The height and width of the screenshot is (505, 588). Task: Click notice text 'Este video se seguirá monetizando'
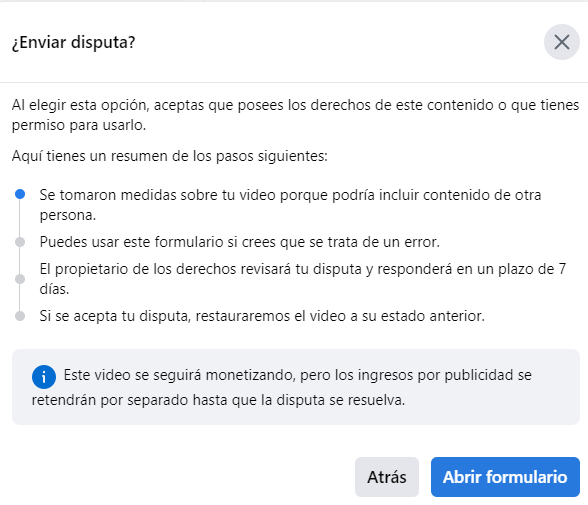coord(179,375)
